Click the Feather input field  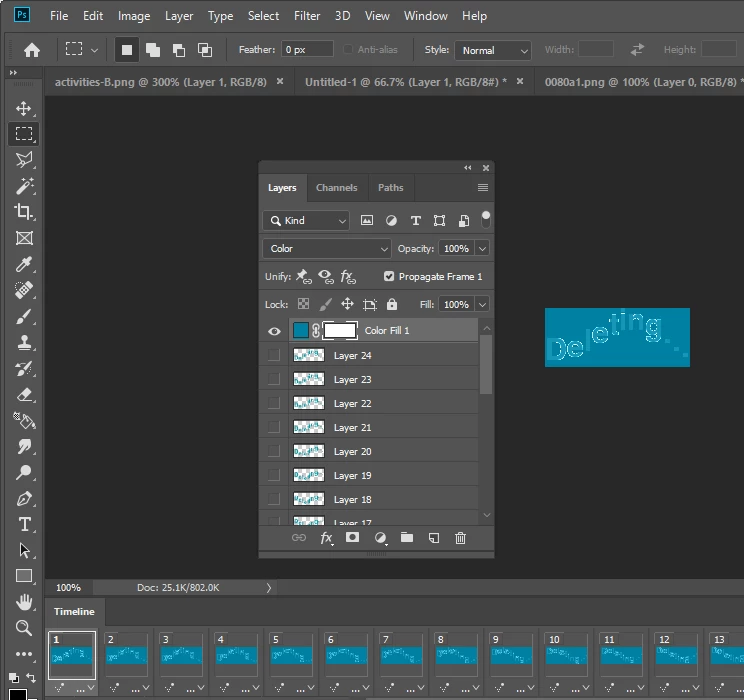click(307, 49)
